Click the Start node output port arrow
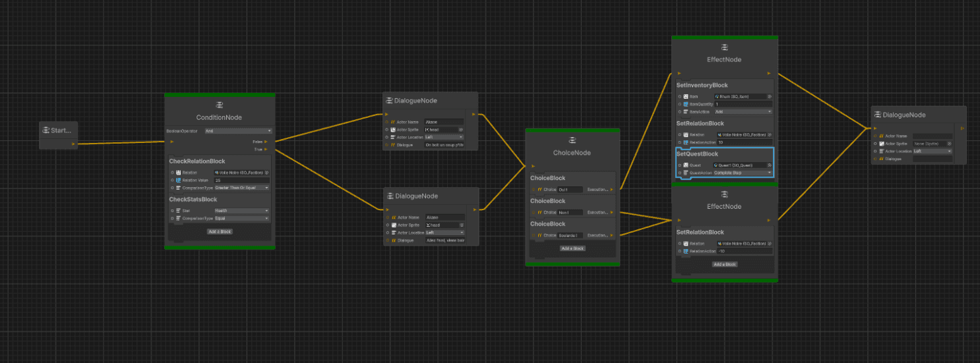The image size is (980, 363). pyautogui.click(x=74, y=143)
